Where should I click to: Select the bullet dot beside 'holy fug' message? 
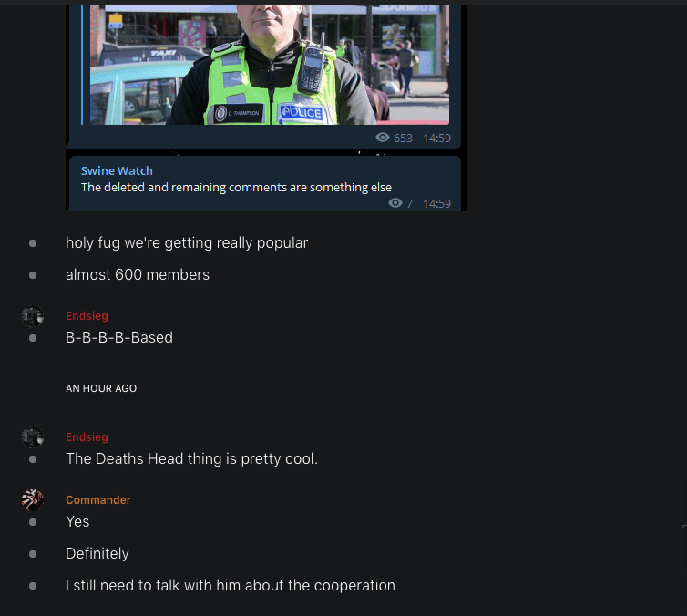point(33,243)
